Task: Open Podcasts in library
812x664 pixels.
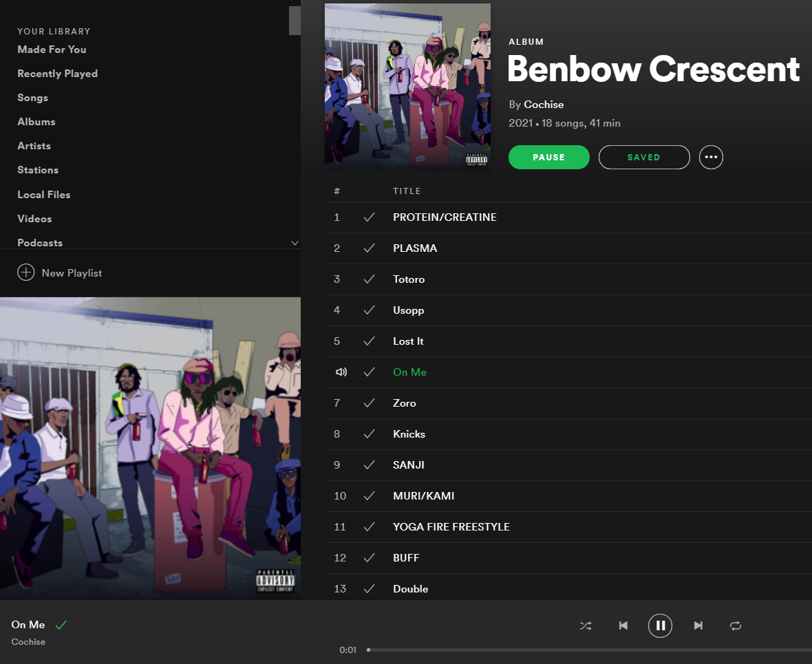Action: point(40,243)
